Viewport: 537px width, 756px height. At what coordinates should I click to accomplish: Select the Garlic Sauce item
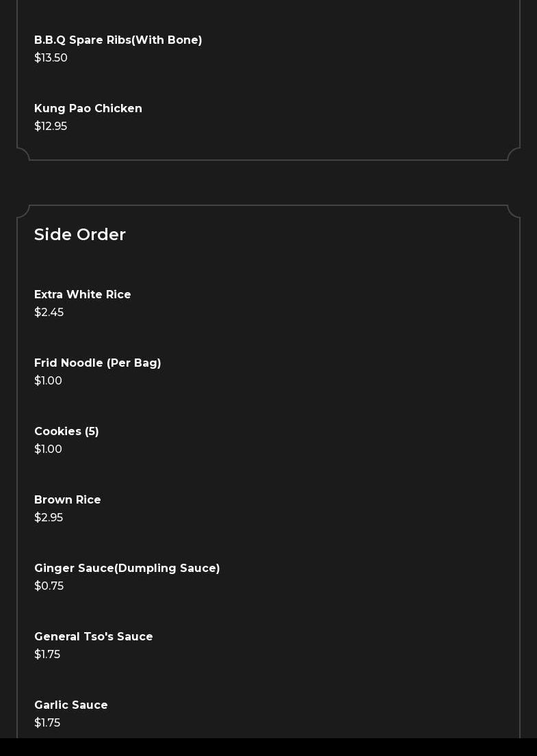71,705
